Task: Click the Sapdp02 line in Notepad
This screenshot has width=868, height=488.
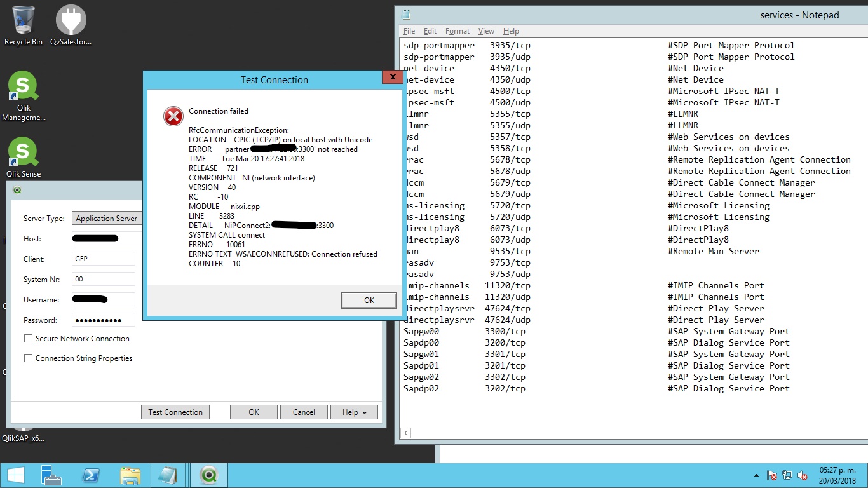Action: click(596, 388)
